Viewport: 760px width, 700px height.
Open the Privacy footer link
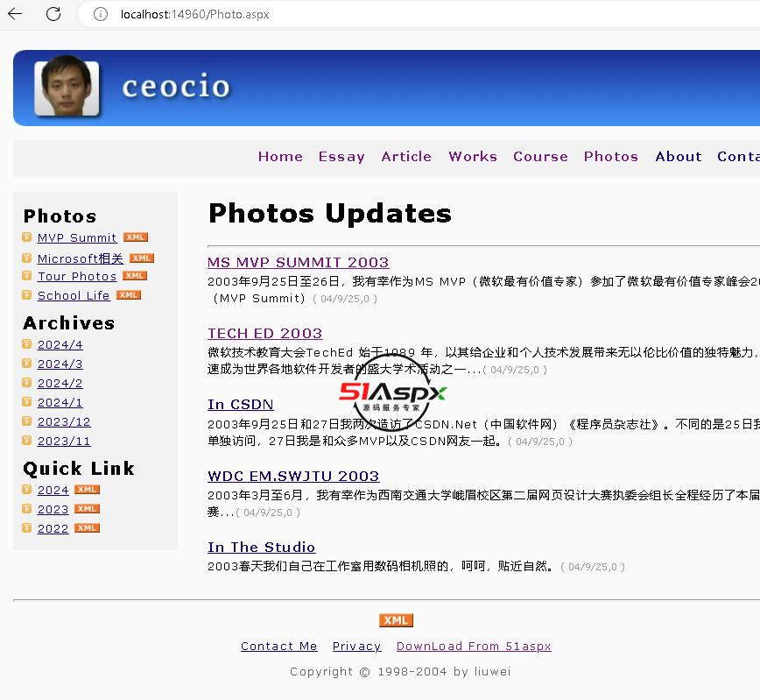tap(356, 647)
